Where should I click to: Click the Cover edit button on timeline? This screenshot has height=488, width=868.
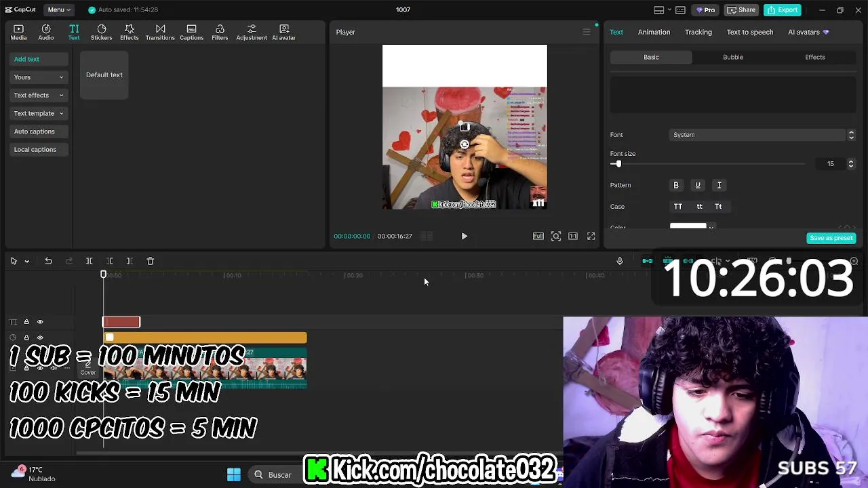88,368
